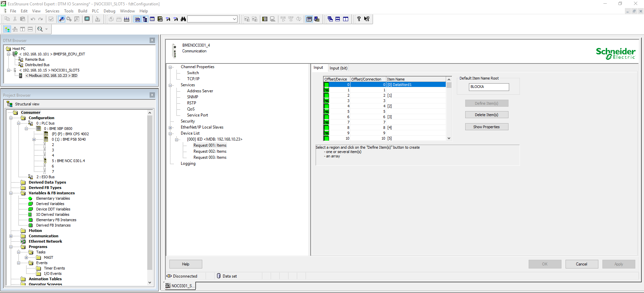Collapse the Channel Properties tree node
This screenshot has height=293, width=644.
(x=170, y=67)
